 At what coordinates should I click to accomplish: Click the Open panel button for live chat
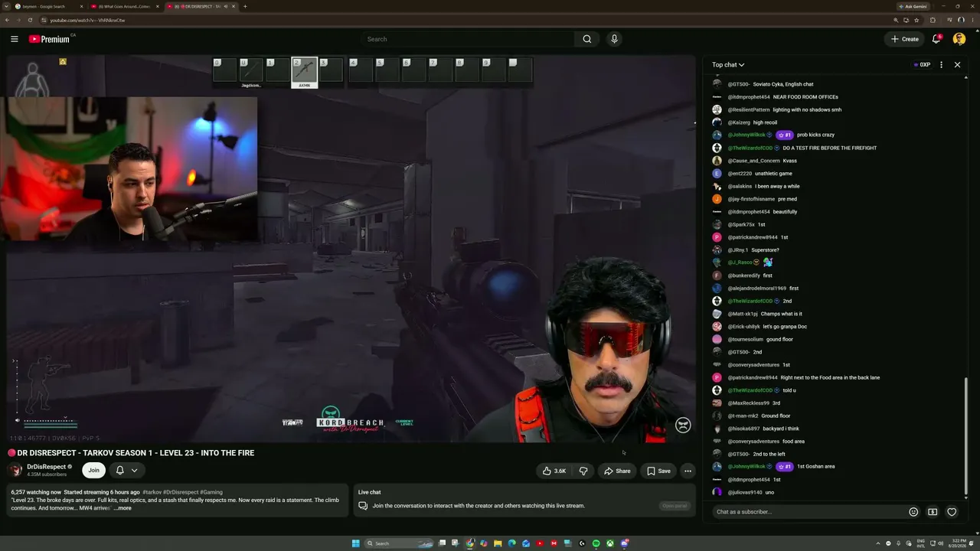point(675,506)
